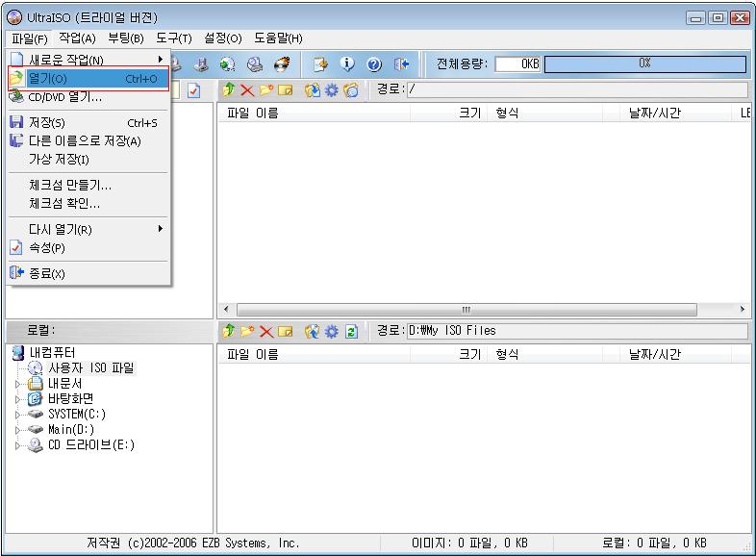
Task: Click 날짜/시간 column header in upper file list
Action: pyautogui.click(x=654, y=114)
